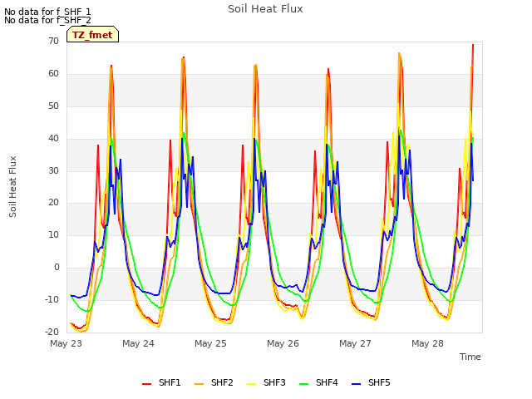Click the 20 y-axis tick label
This screenshot has width=532, height=399.
click(x=53, y=203)
